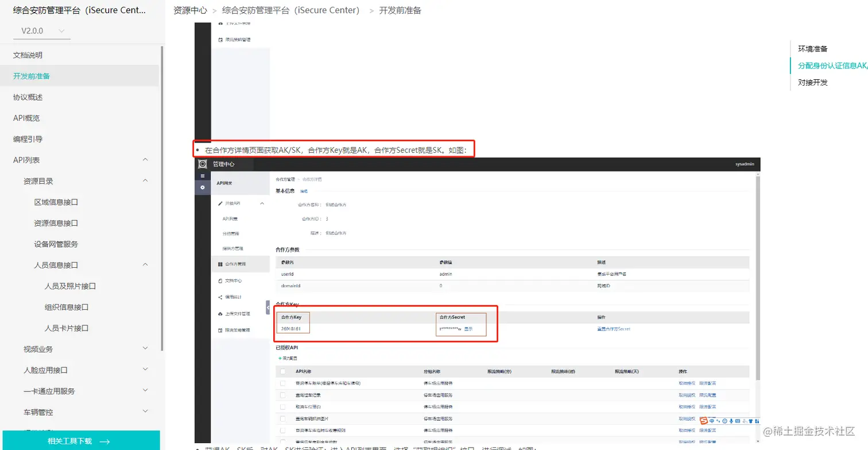Check the 查询停车账单 row checkbox
This screenshot has width=868, height=450.
(x=282, y=383)
